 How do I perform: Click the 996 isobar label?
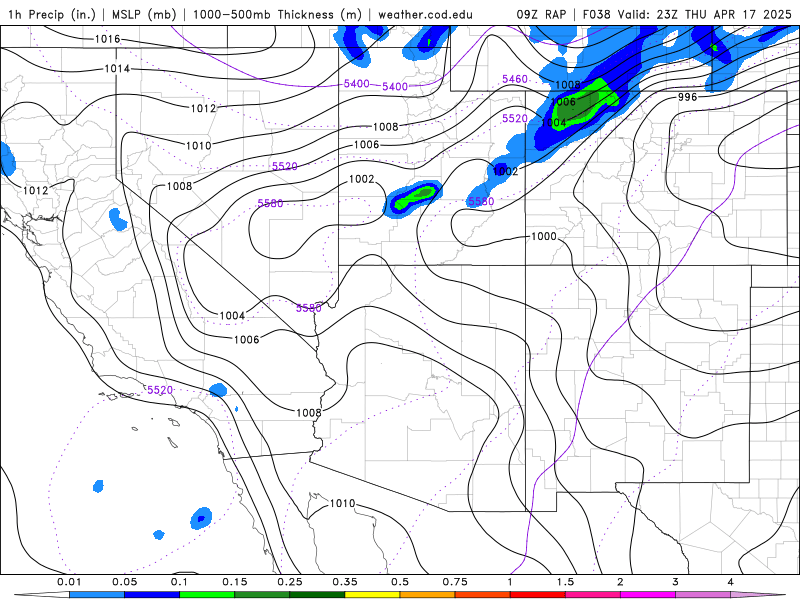pos(687,97)
